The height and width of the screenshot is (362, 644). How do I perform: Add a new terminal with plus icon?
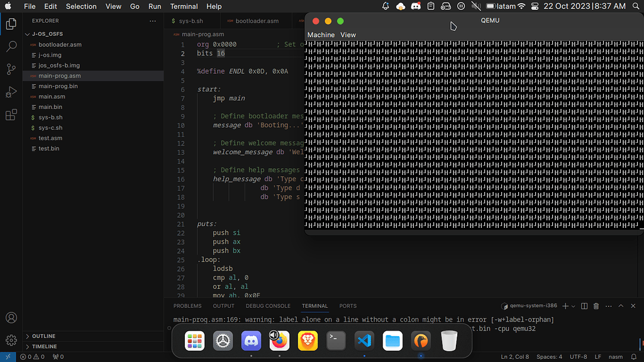click(565, 306)
